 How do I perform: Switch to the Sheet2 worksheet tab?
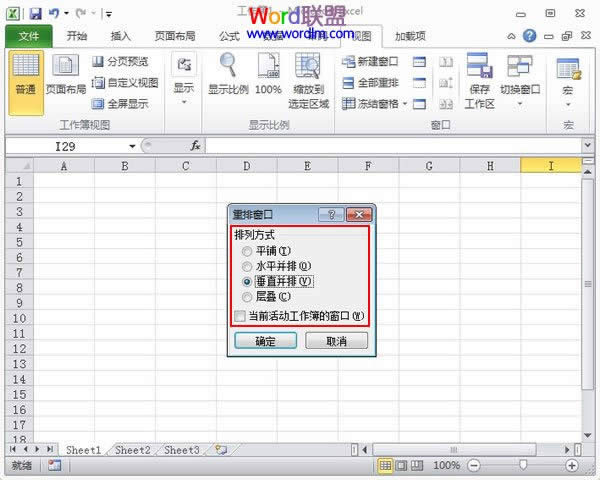pos(132,451)
